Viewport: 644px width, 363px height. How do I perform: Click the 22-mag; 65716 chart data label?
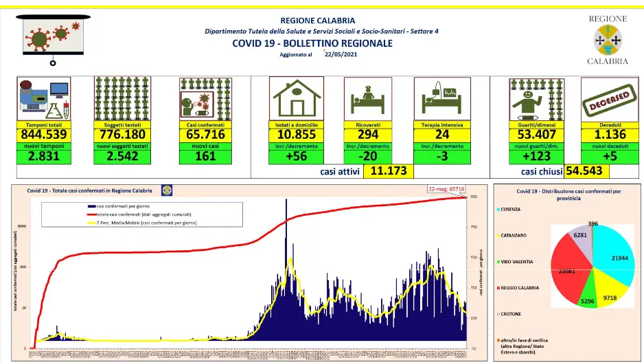(x=446, y=190)
